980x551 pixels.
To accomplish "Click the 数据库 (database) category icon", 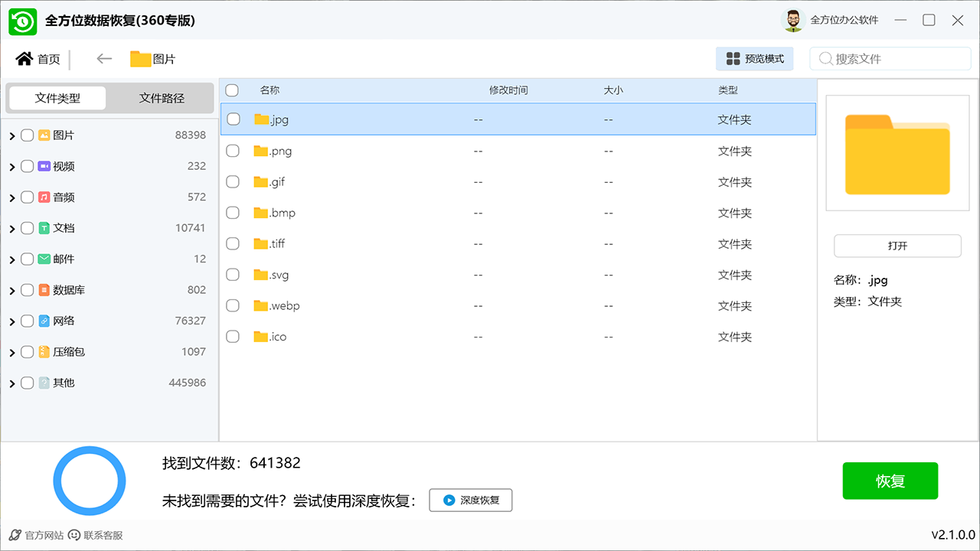I will 42,289.
